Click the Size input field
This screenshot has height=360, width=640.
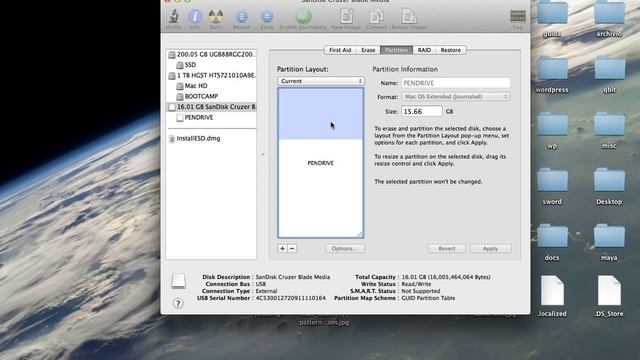422,111
